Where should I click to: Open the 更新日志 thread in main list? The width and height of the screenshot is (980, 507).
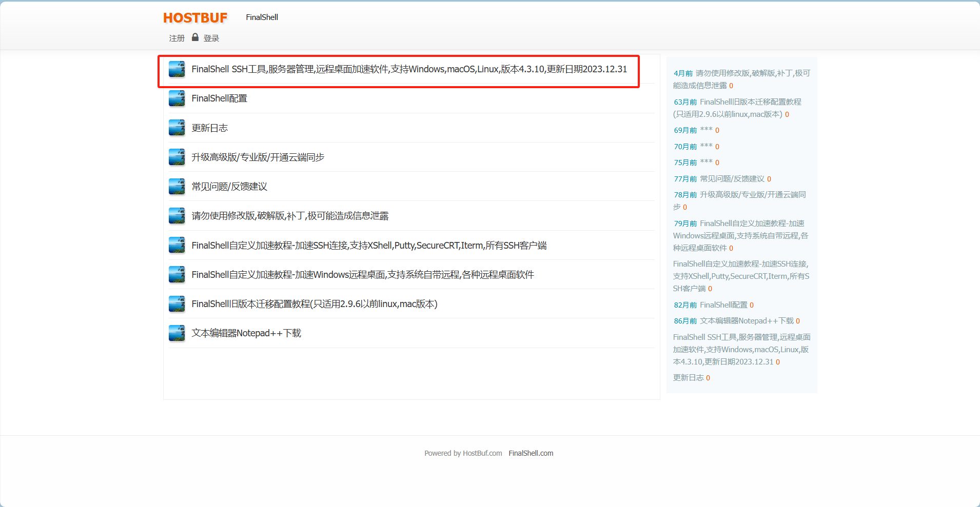click(x=210, y=128)
